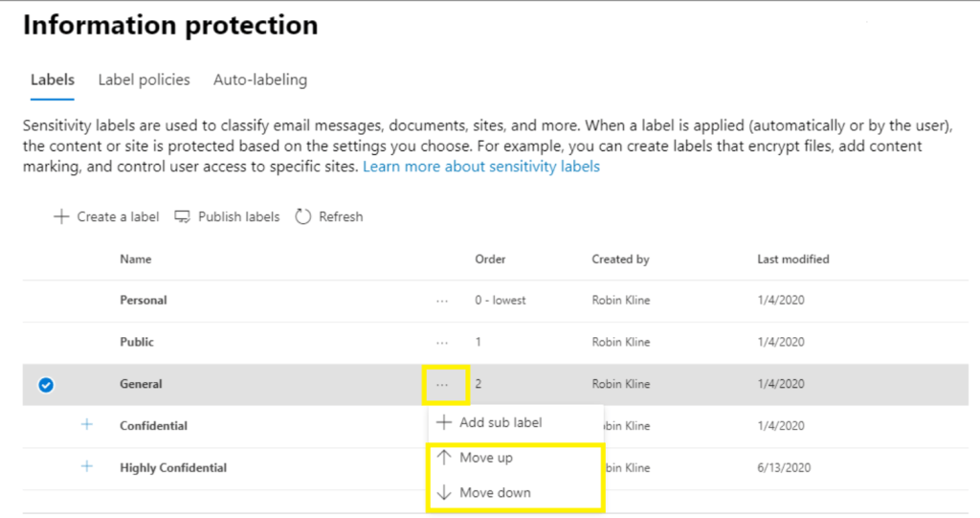Click order value 1 in Public row
Image resolution: width=980 pixels, height=518 pixels.
479,342
